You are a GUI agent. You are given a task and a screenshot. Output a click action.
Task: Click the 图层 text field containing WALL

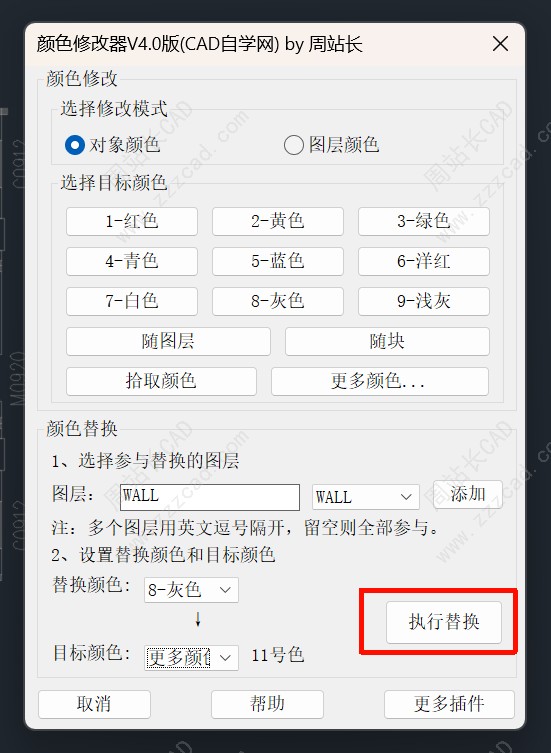point(209,497)
